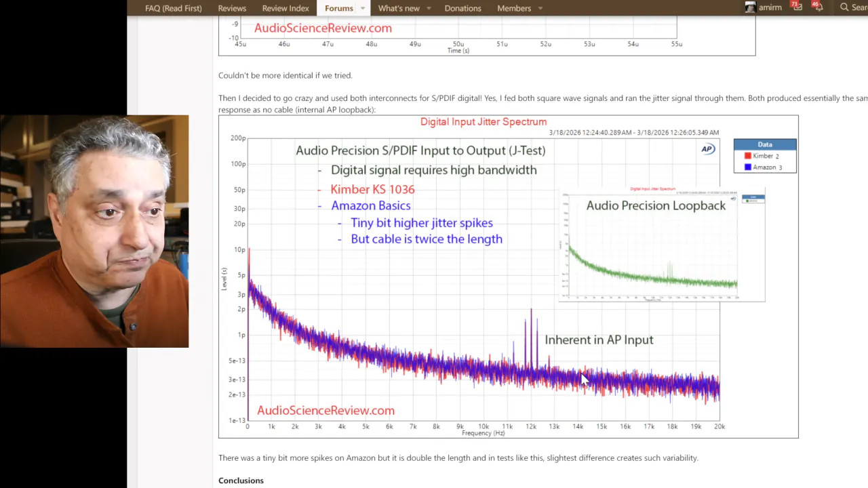Open FAQ (Read First) page

(173, 8)
